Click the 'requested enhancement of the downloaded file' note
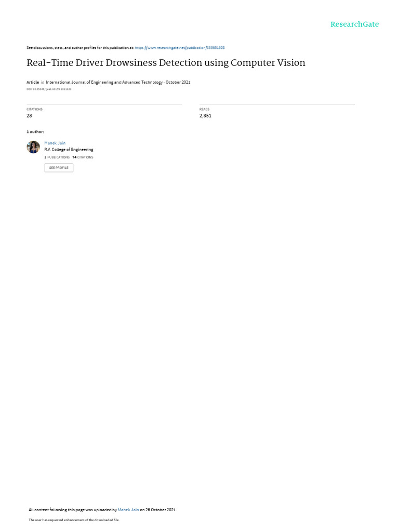399x532 pixels. pos(74,520)
